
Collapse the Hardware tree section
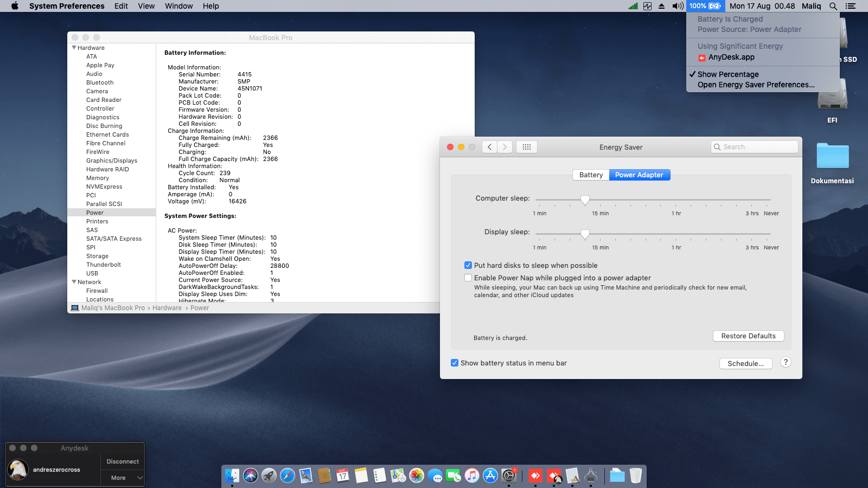pos(74,48)
